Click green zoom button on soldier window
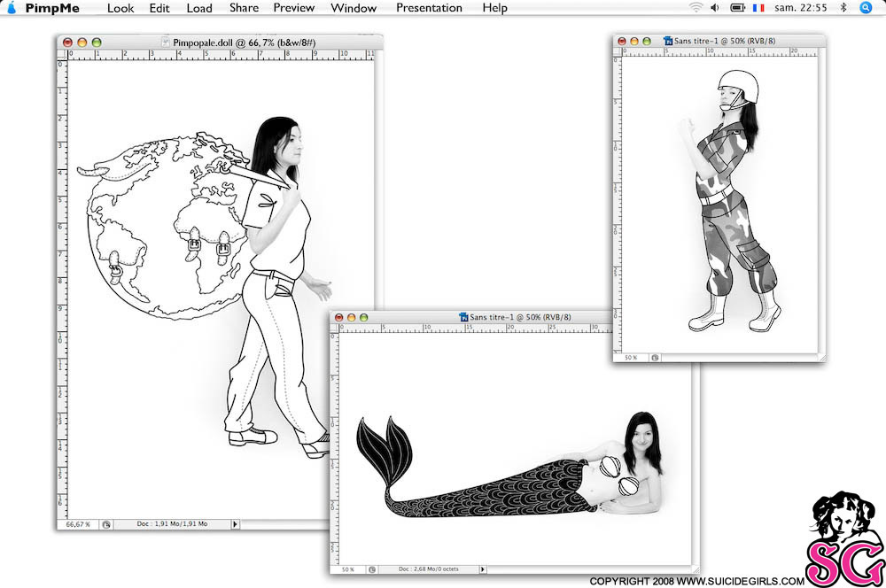886x588 pixels. click(647, 42)
